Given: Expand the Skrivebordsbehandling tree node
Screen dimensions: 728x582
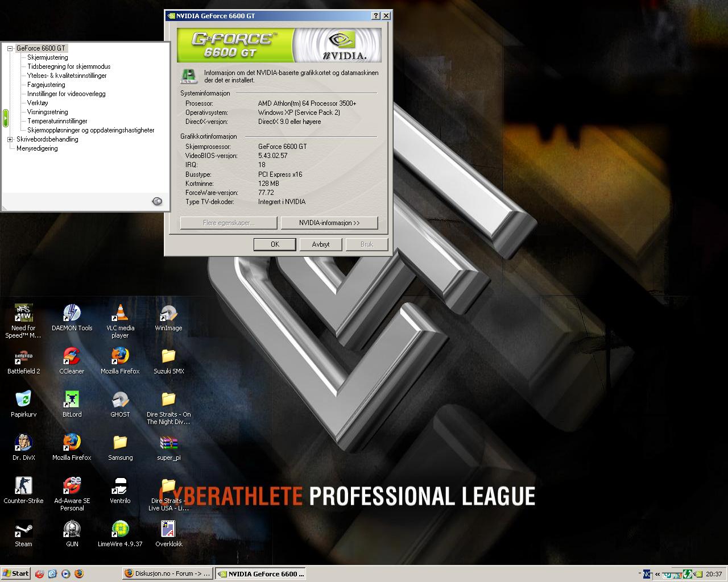Looking at the screenshot, I should tap(10, 139).
